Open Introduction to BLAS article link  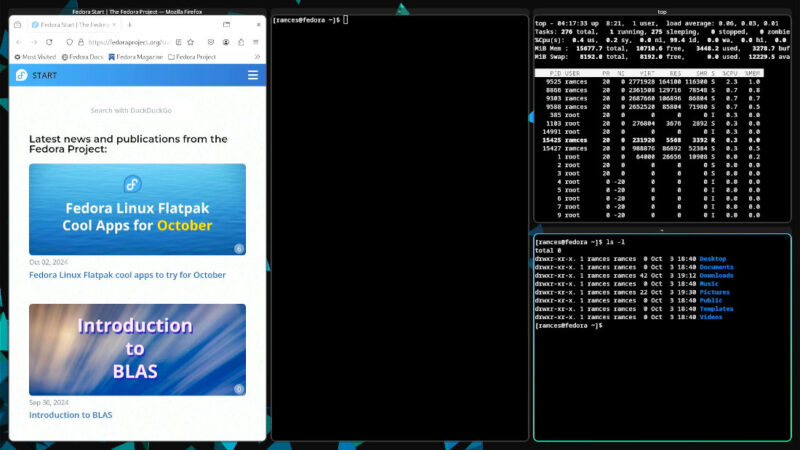[70, 415]
